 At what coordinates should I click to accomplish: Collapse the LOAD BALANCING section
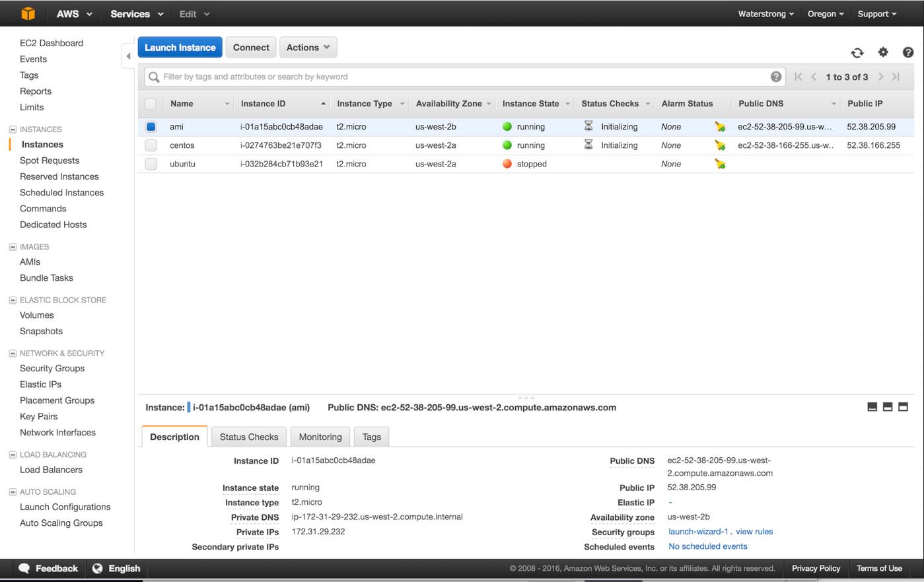click(13, 455)
